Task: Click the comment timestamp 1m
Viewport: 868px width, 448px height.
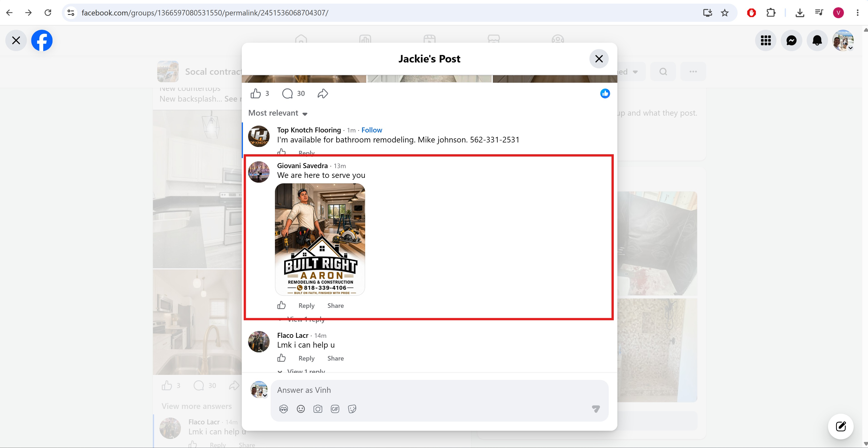Action: [x=351, y=130]
